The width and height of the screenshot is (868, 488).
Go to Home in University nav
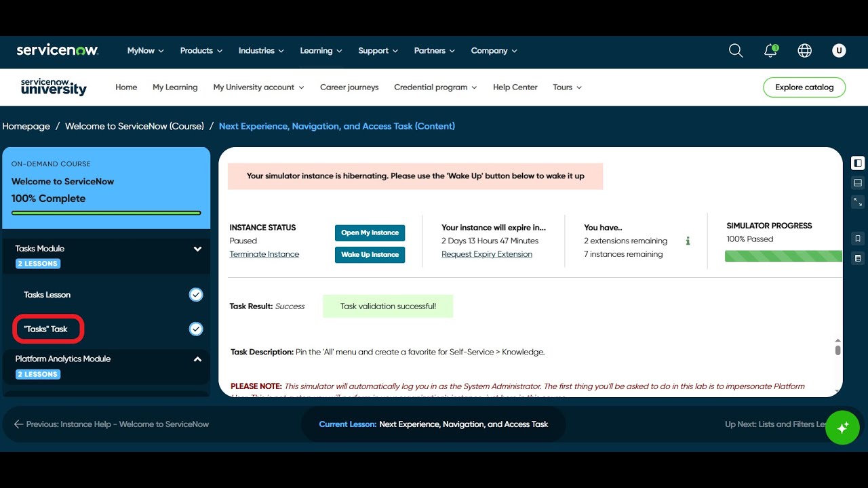[x=126, y=87]
